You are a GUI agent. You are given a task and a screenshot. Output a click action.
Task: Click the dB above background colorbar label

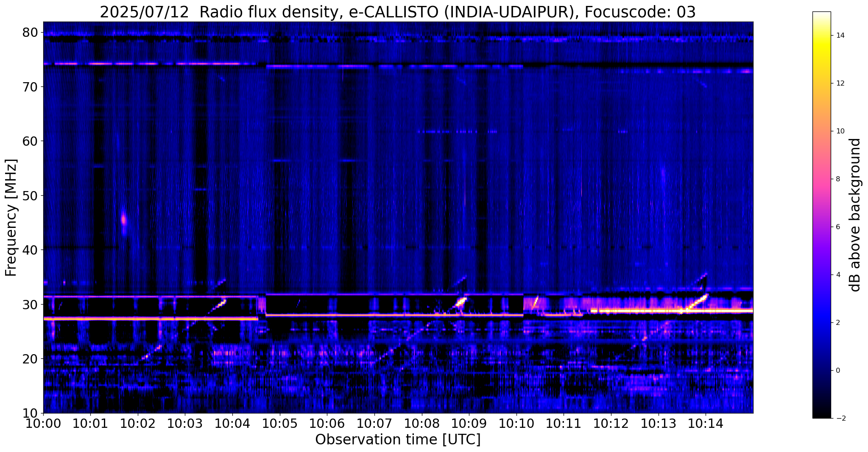[x=856, y=215]
